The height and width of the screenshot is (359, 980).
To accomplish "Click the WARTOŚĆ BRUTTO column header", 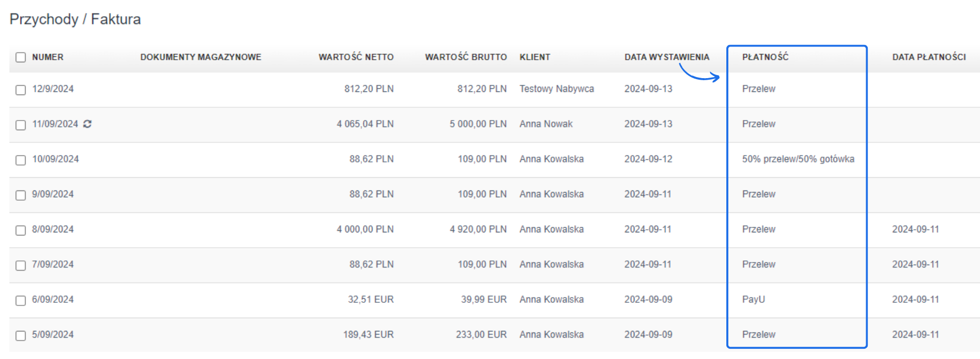I will (465, 57).
